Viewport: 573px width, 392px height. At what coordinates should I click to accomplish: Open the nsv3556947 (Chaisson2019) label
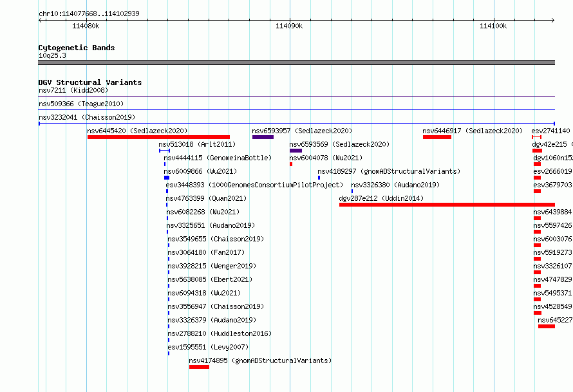pos(216,306)
